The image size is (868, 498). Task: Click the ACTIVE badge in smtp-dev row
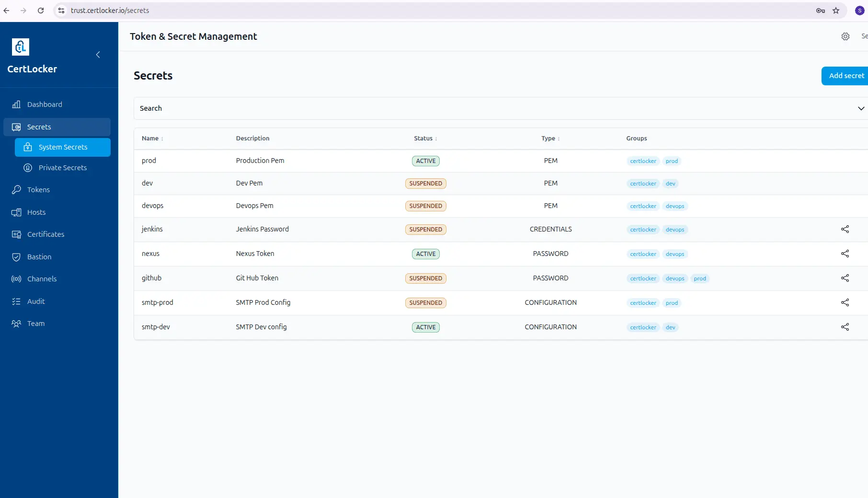pyautogui.click(x=425, y=327)
